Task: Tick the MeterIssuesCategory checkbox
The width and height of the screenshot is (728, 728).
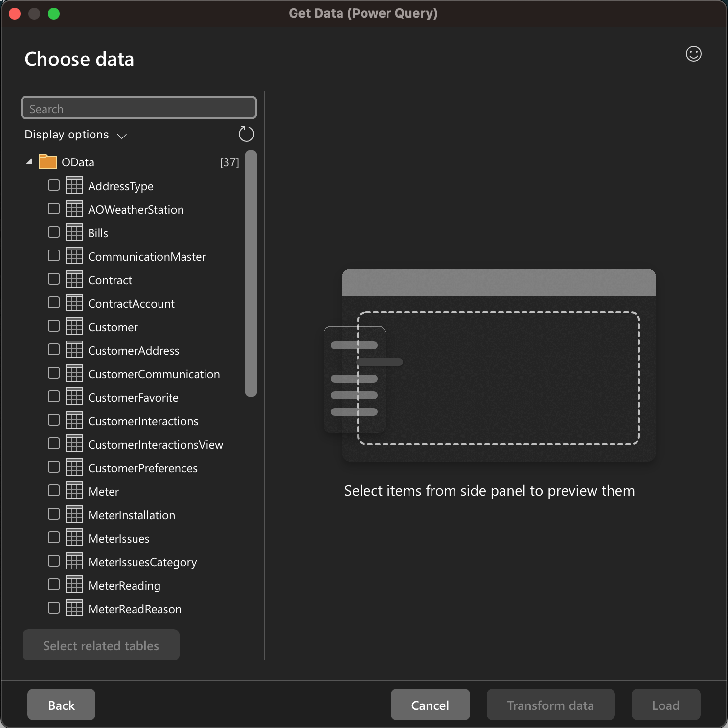Action: click(54, 561)
